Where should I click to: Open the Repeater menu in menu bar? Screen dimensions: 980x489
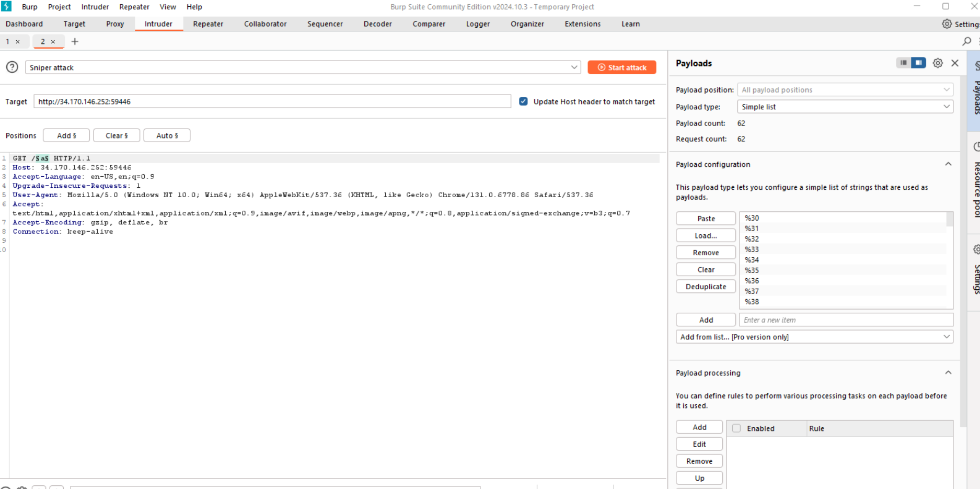click(134, 7)
